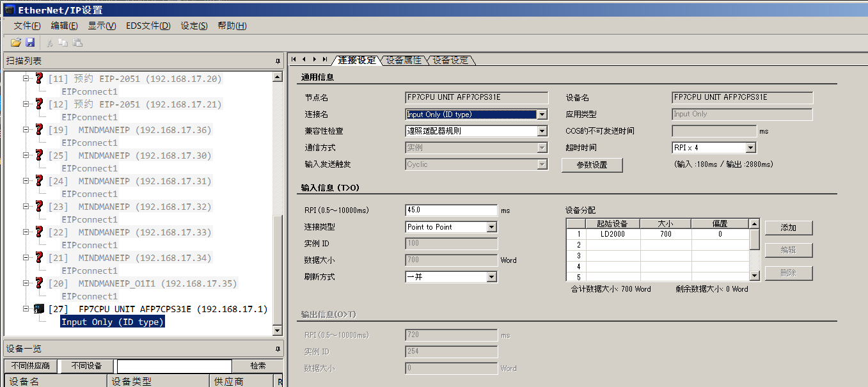Click the scan list scrollbar down arrow

[277, 331]
